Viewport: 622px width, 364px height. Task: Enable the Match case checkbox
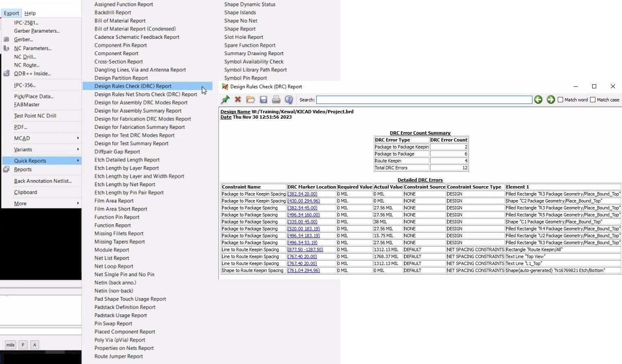(x=592, y=99)
